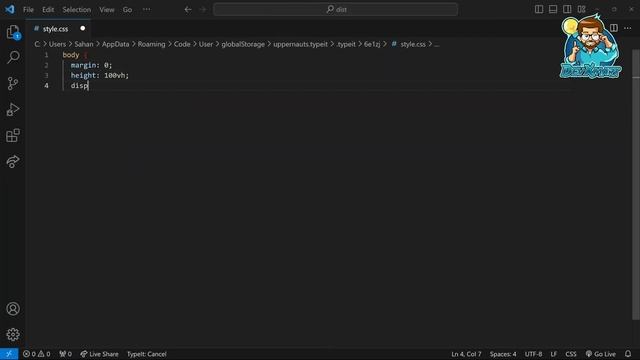Click the VS Code logo icon
Viewport: 640px width, 360px height.
pyautogui.click(x=10, y=9)
